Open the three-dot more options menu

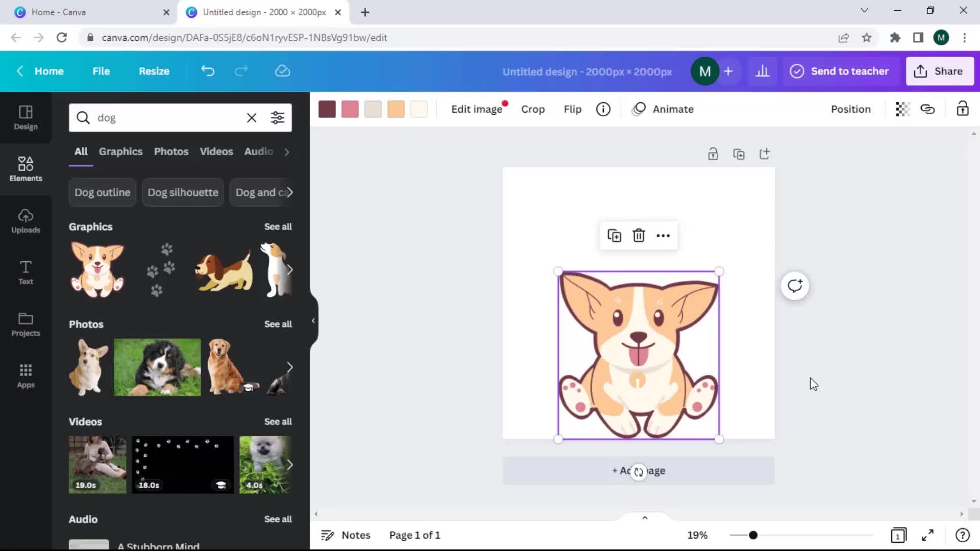(663, 235)
